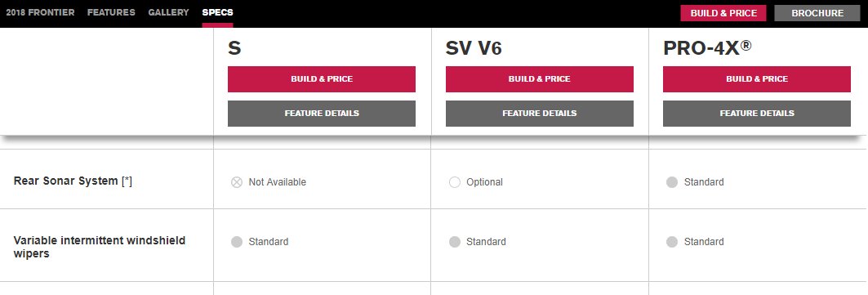The width and height of the screenshot is (868, 295).
Task: Click the Rear Sonar System footnote asterisk
Action: 127,181
